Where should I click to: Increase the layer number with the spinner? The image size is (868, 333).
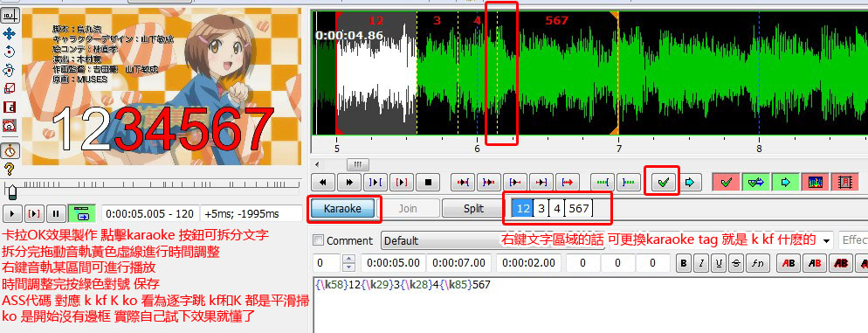(x=348, y=259)
